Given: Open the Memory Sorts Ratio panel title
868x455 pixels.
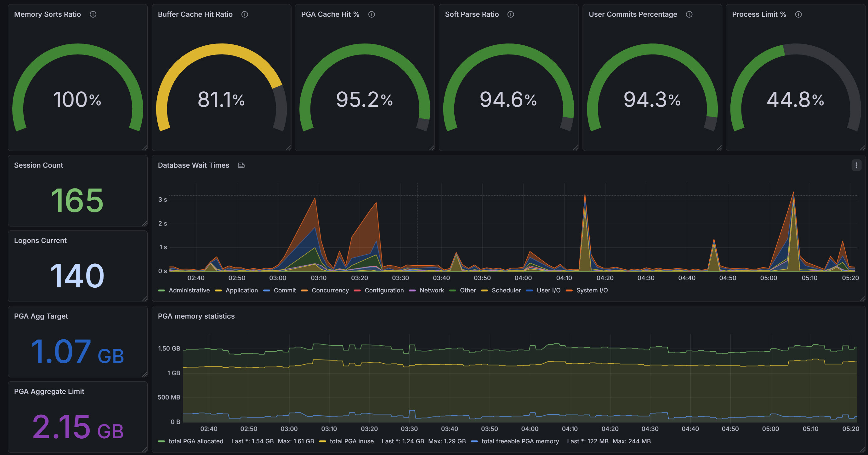Looking at the screenshot, I should pos(48,14).
